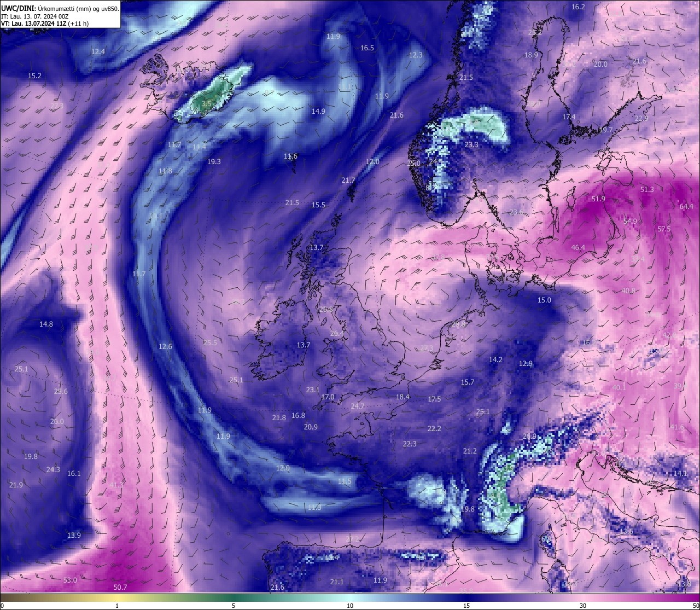
Task: Click the 22.2 value over France
Action: [434, 428]
